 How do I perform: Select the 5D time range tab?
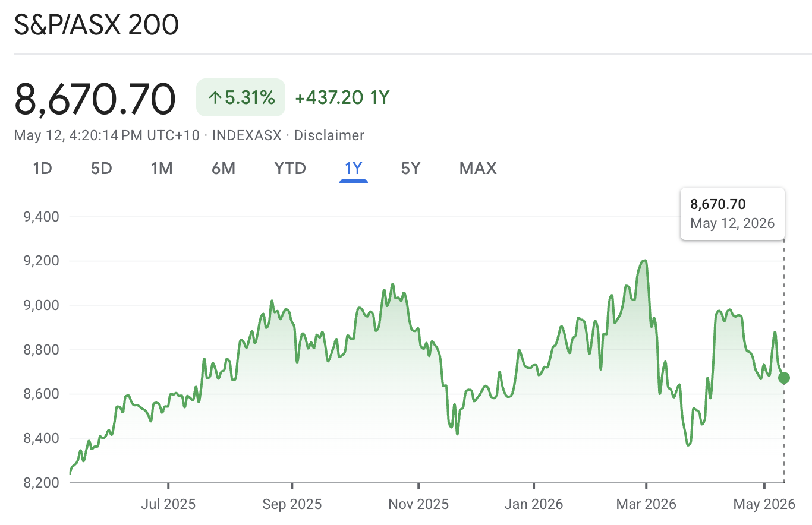[102, 169]
